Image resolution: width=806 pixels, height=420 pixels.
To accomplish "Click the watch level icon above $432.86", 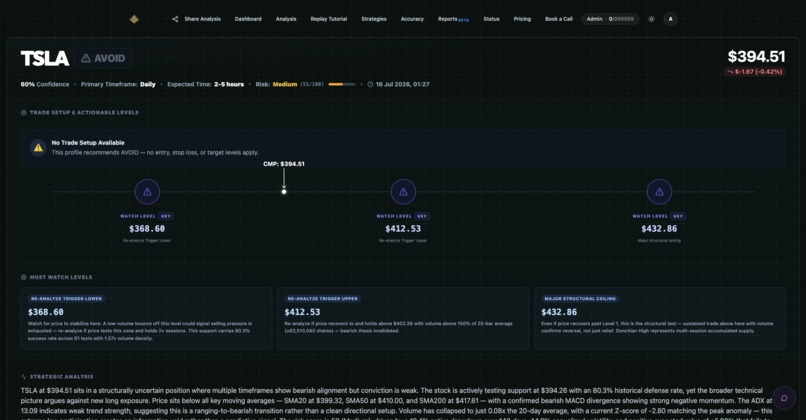I will pos(659,192).
